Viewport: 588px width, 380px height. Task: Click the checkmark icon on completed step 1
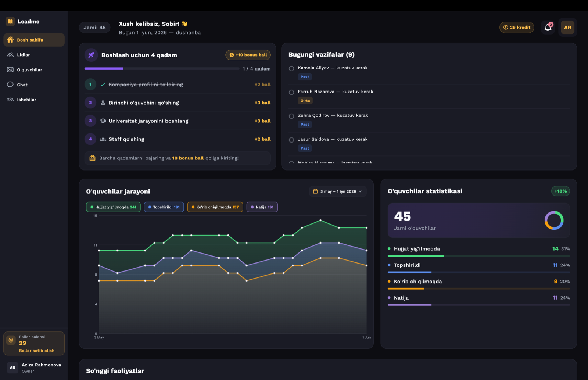[103, 85]
